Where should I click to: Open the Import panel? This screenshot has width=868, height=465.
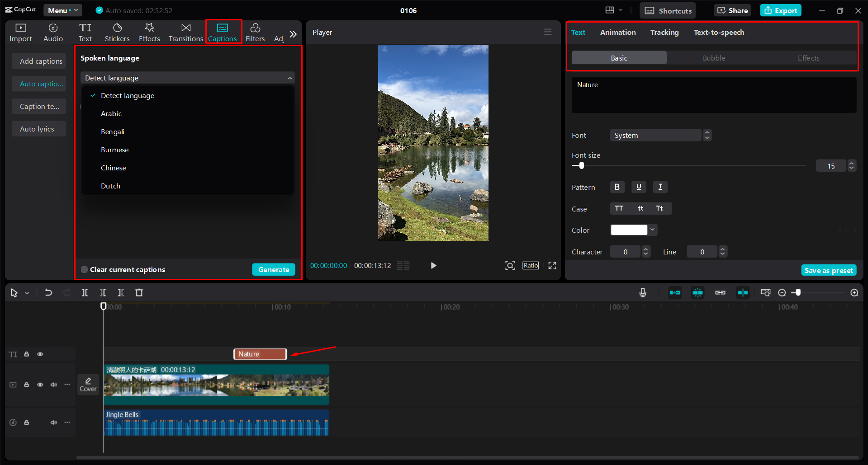pyautogui.click(x=20, y=32)
